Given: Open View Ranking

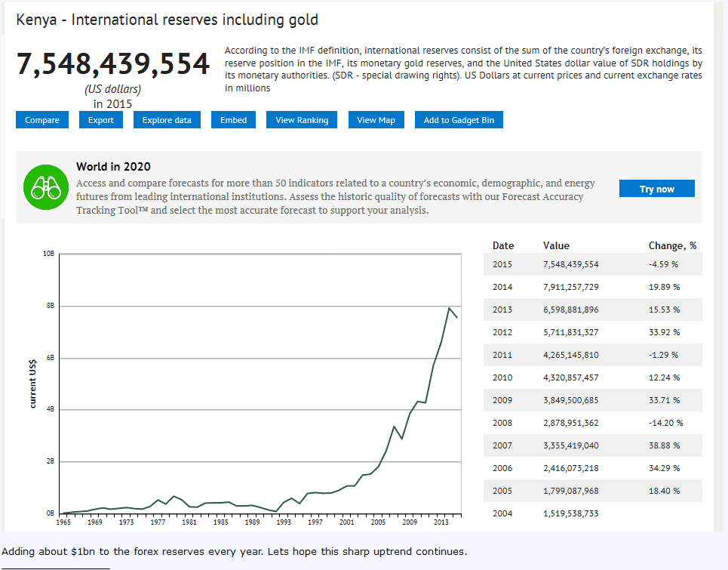Looking at the screenshot, I should [302, 120].
